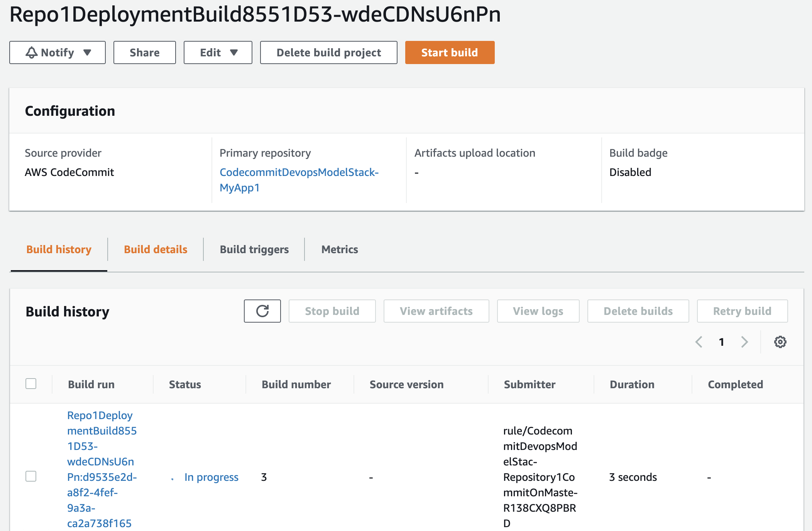Open the Repo1DeploymentBuild run link
Screen dimensions: 812x531
tap(101, 469)
